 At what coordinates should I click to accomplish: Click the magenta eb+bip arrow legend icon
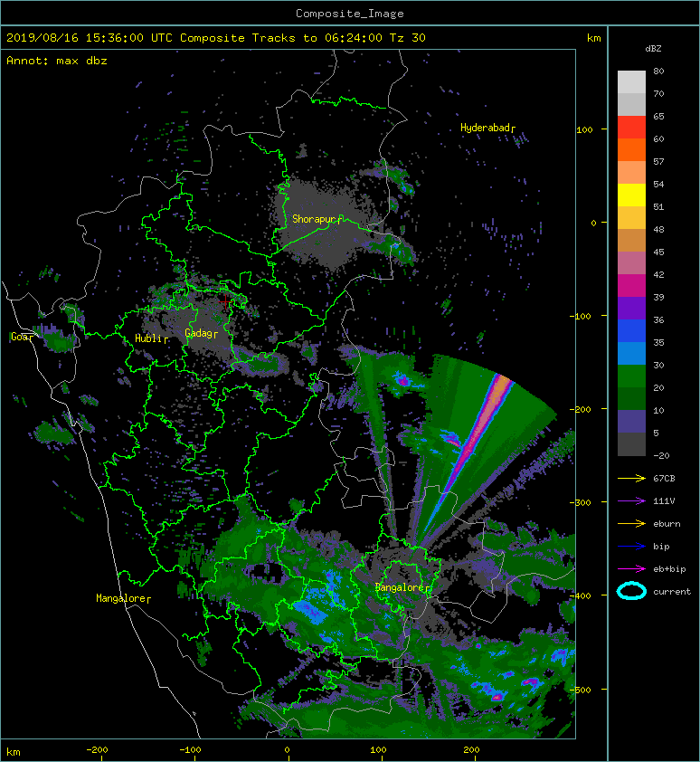[631, 569]
